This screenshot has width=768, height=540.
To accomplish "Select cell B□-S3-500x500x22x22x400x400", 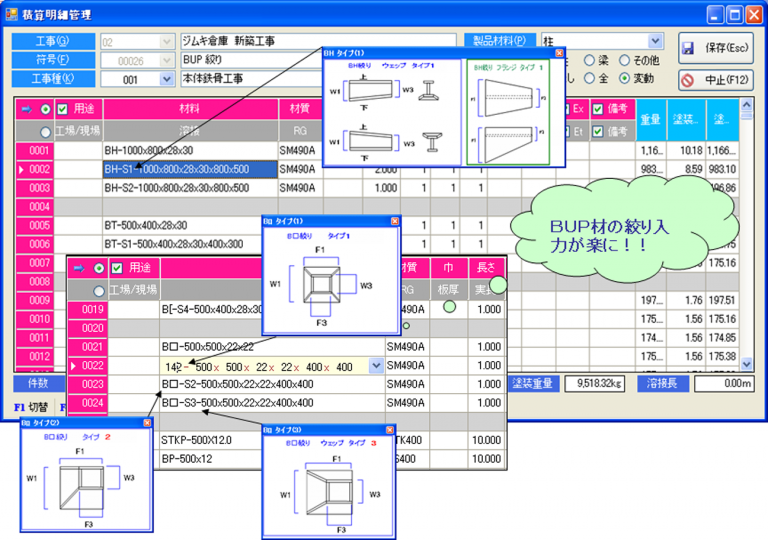I will click(x=272, y=403).
